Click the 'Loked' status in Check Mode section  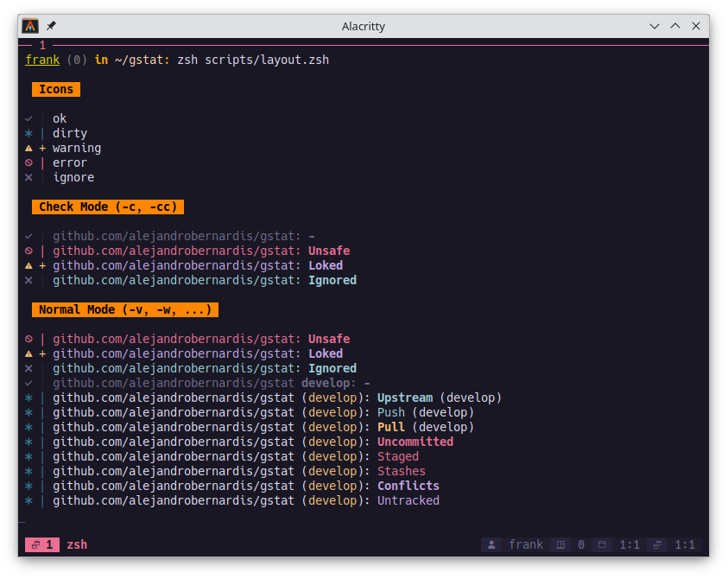[x=326, y=265]
